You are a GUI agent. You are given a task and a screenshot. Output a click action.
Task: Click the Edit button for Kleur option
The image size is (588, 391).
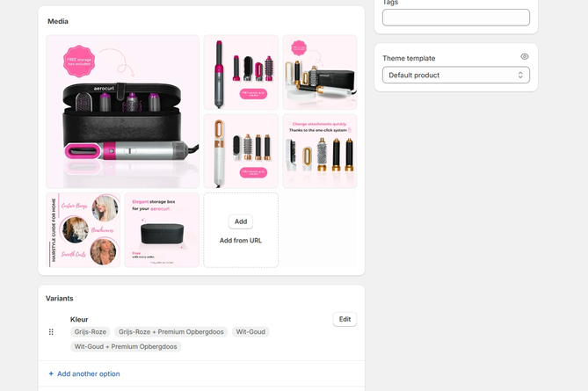(345, 319)
